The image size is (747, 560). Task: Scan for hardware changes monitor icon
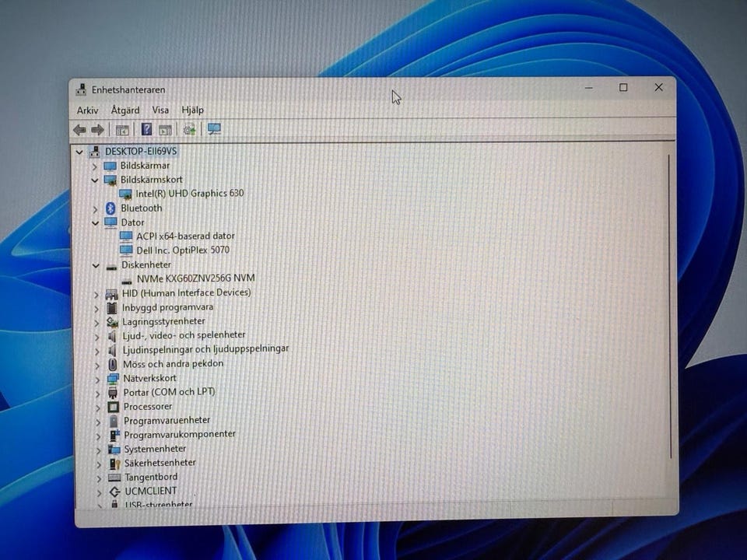coord(215,129)
